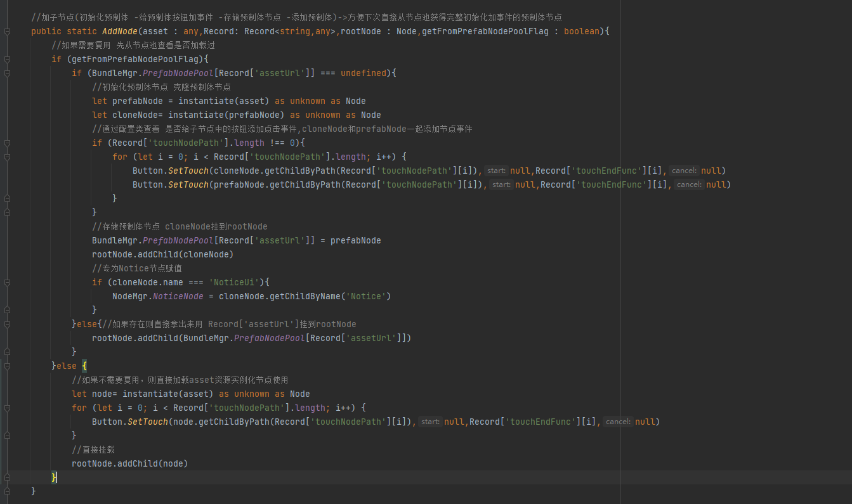Click the "//直接挂载" comment
Viewport: 852px width, 504px height.
tap(93, 449)
